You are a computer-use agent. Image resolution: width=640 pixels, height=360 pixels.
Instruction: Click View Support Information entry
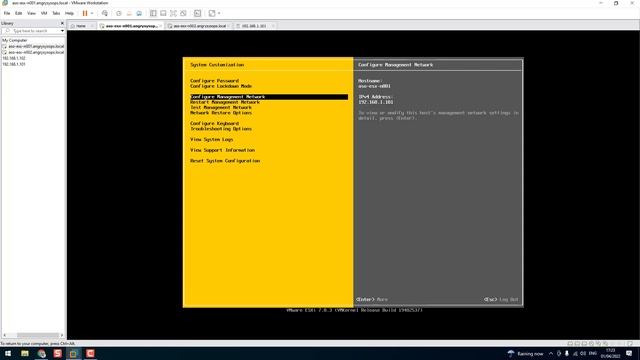click(222, 150)
